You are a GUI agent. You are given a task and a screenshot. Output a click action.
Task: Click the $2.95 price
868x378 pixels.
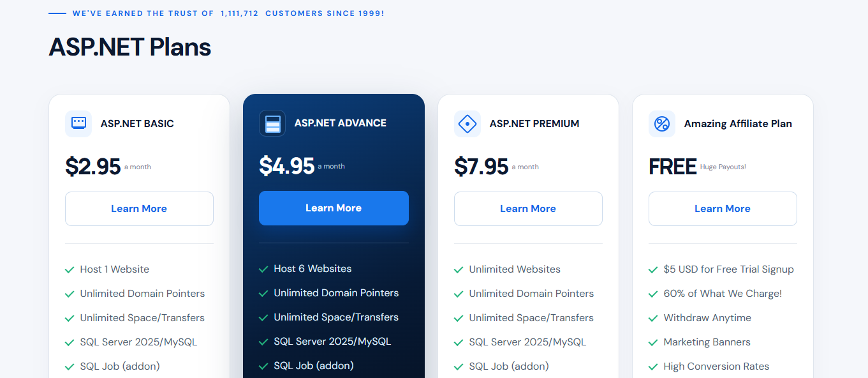(93, 167)
